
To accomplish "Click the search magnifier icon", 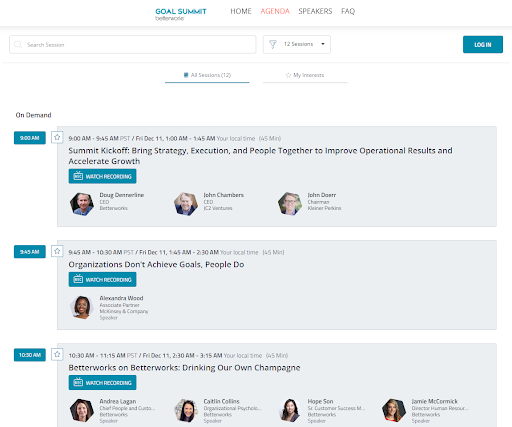I will 18,44.
